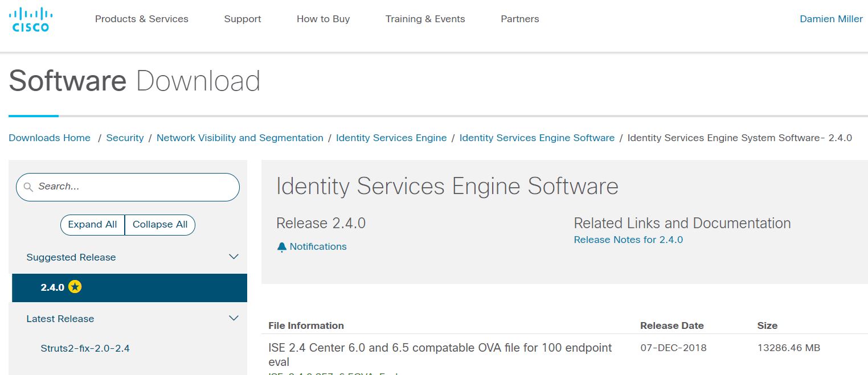Open Identity Services Engine Software breadcrumb
Screen dimensions: 868x375
click(537, 138)
